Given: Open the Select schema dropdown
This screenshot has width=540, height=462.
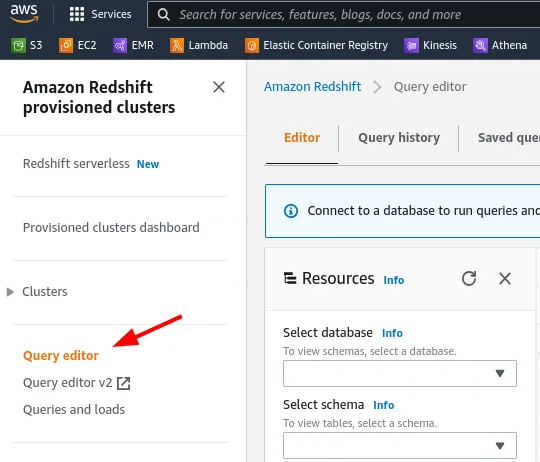Looking at the screenshot, I should coord(400,445).
